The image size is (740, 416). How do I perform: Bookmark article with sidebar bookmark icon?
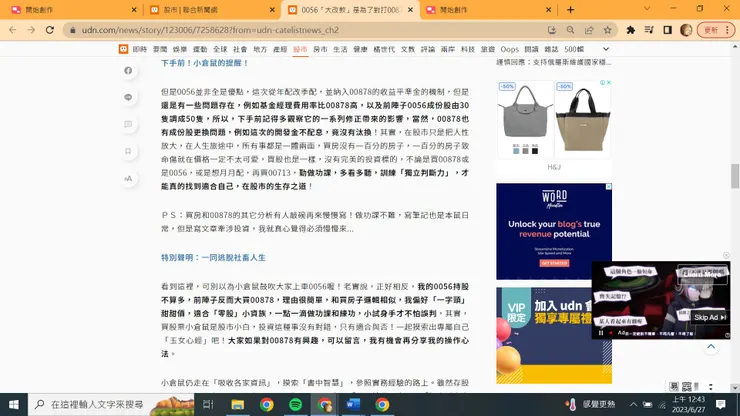tap(128, 151)
